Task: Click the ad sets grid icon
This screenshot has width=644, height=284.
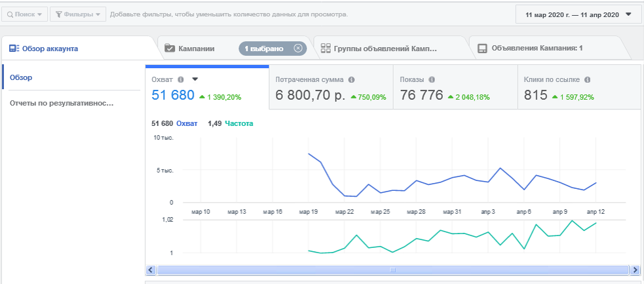Action: [x=326, y=49]
